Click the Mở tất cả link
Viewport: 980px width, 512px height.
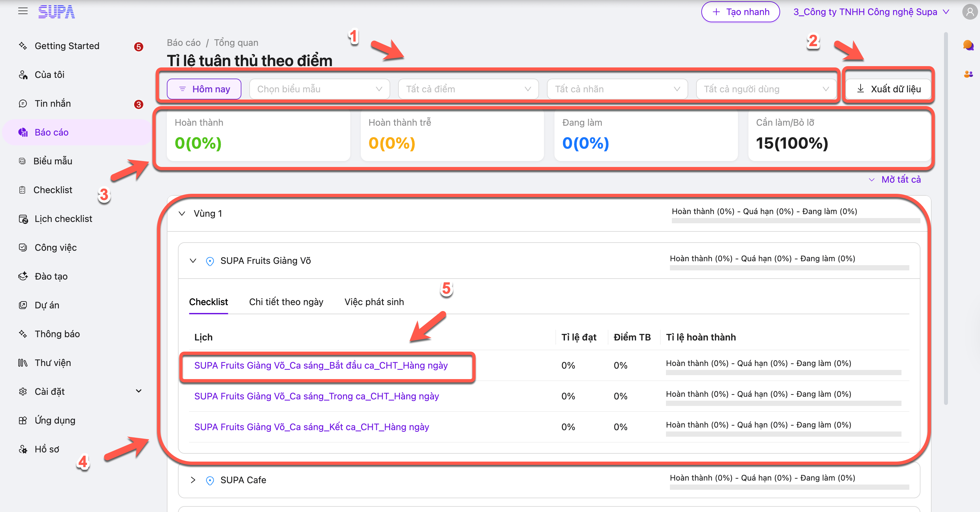(895, 179)
